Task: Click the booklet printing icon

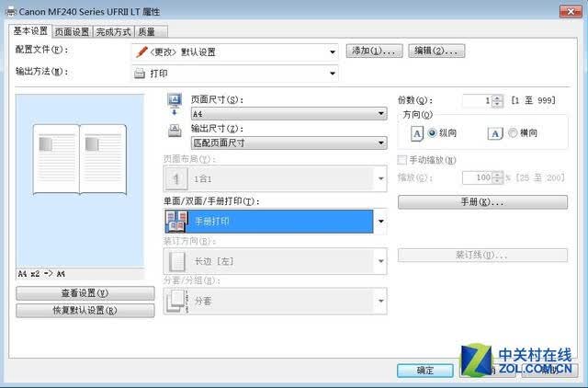Action: [176, 221]
